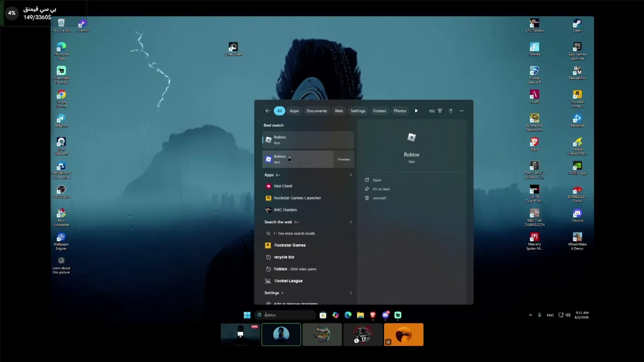The image size is (644, 362).
Task: Click the Battle.net desktop icon
Action: pyautogui.click(x=577, y=121)
